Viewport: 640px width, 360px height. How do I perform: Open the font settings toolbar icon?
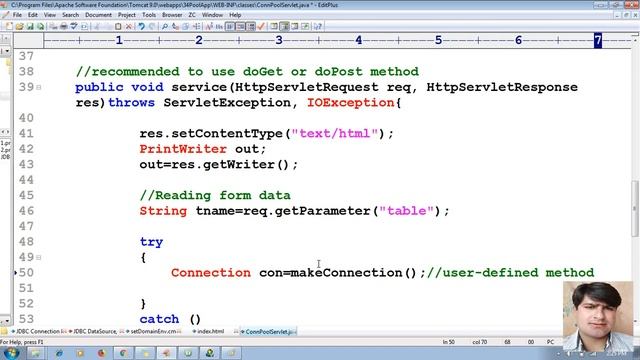[x=209, y=26]
